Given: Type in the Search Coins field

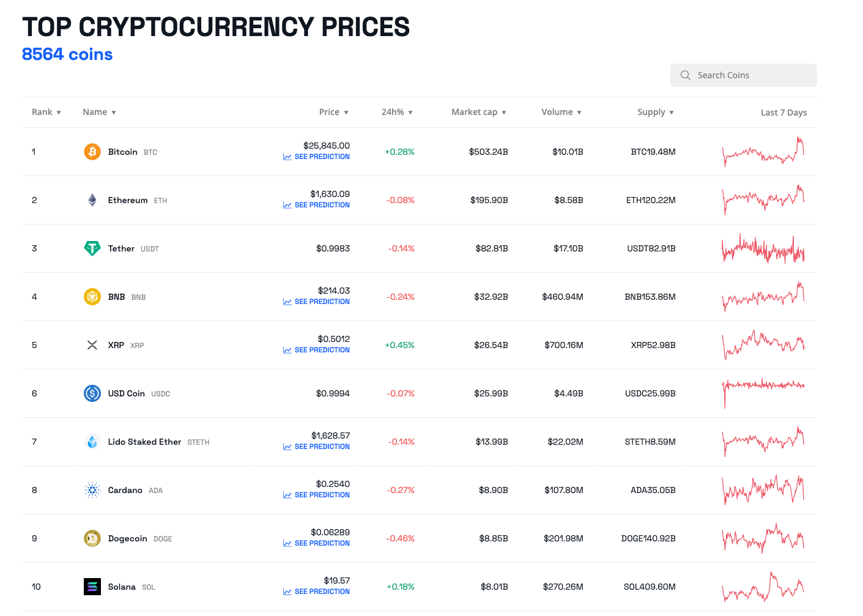Looking at the screenshot, I should point(752,75).
